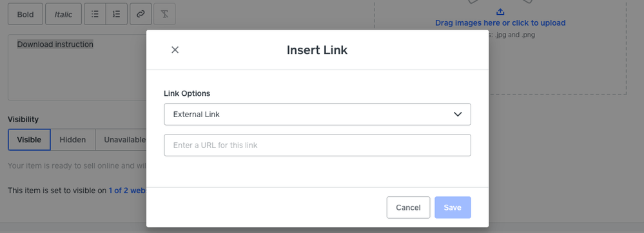The width and height of the screenshot is (644, 233).
Task: Click the Link Options field label
Action: click(x=187, y=93)
